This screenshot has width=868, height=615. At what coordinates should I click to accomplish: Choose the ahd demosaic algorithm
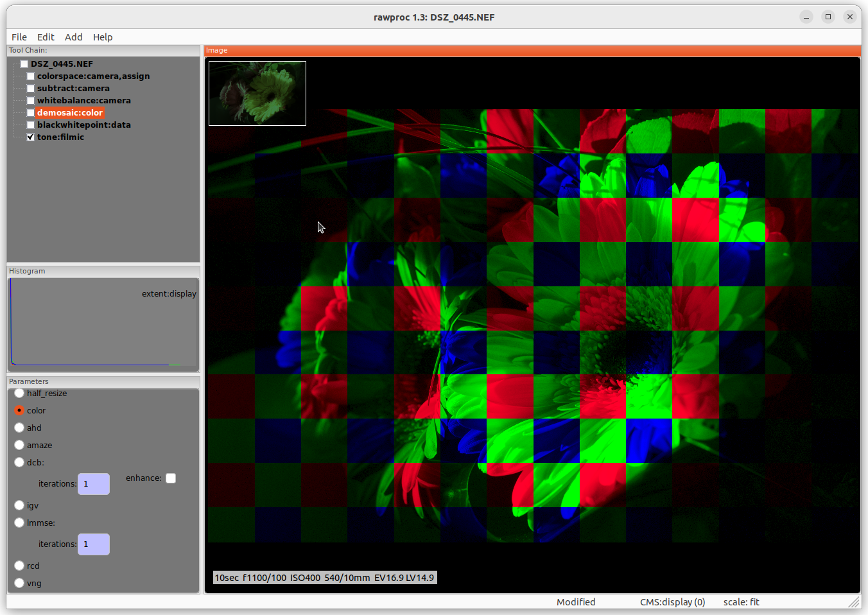[19, 428]
